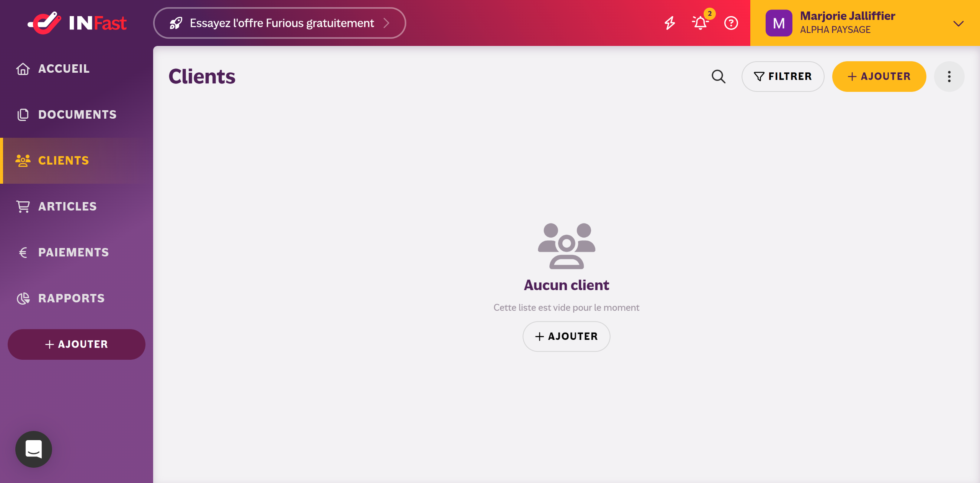Open the notifications bell

700,23
